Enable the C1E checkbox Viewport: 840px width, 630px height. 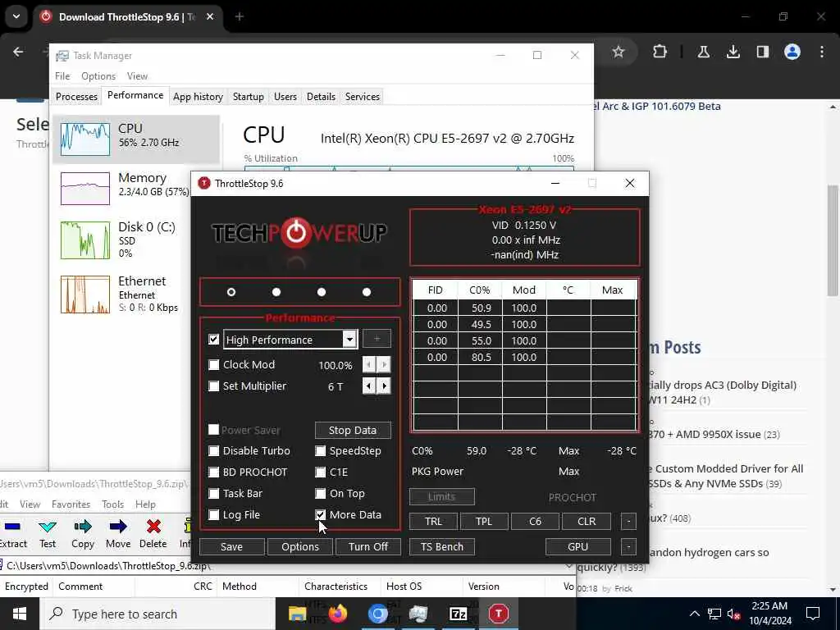[x=321, y=472]
